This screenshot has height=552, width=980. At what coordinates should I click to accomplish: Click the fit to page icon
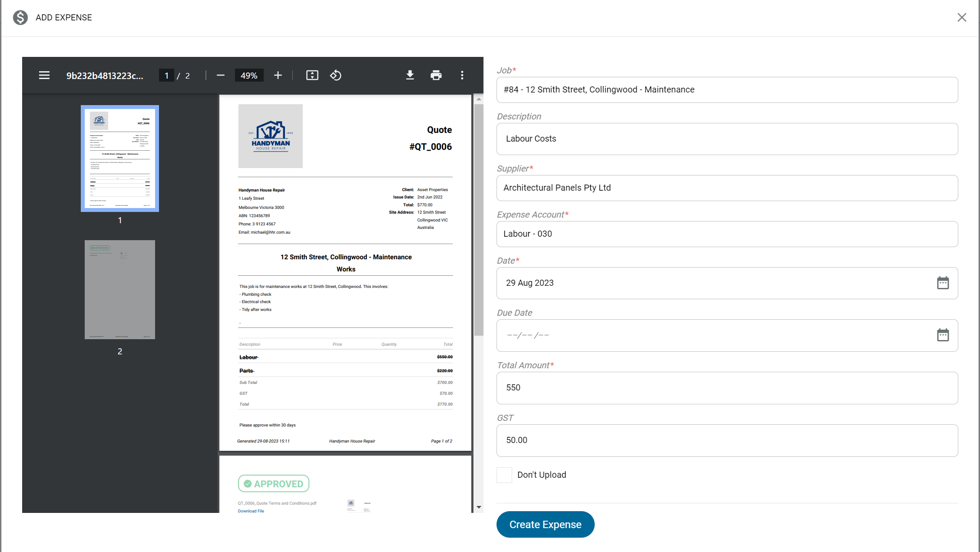[x=312, y=76]
